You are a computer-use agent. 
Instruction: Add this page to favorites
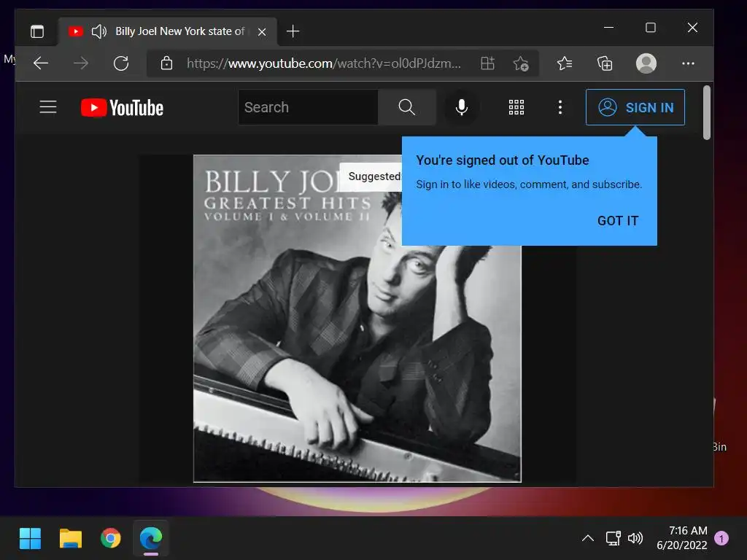pos(521,63)
